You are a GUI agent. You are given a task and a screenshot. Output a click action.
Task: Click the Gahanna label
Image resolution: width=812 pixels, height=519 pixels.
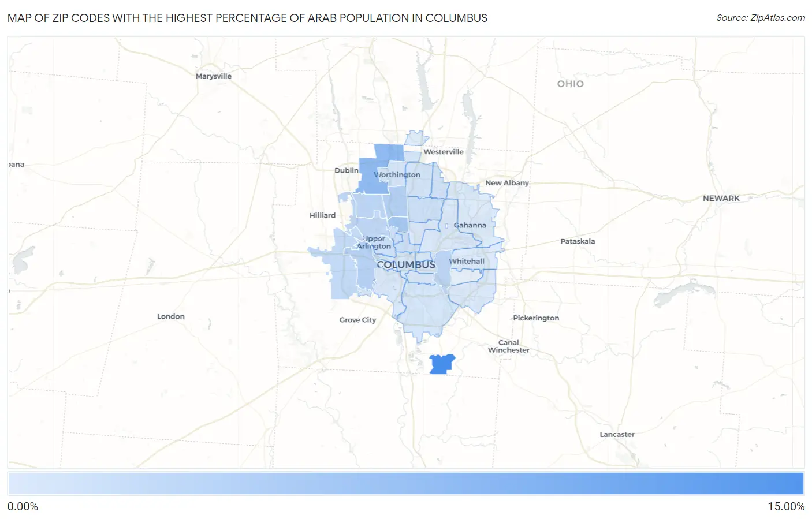point(470,225)
